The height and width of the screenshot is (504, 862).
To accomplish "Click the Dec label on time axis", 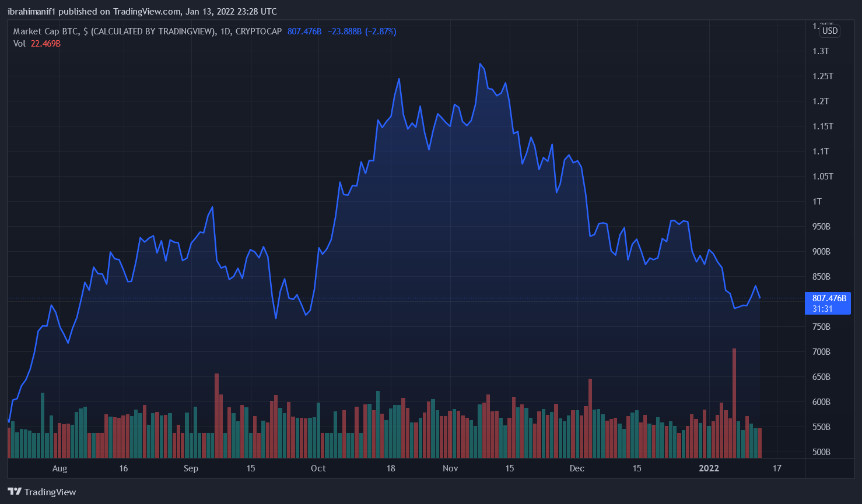I will 577,468.
